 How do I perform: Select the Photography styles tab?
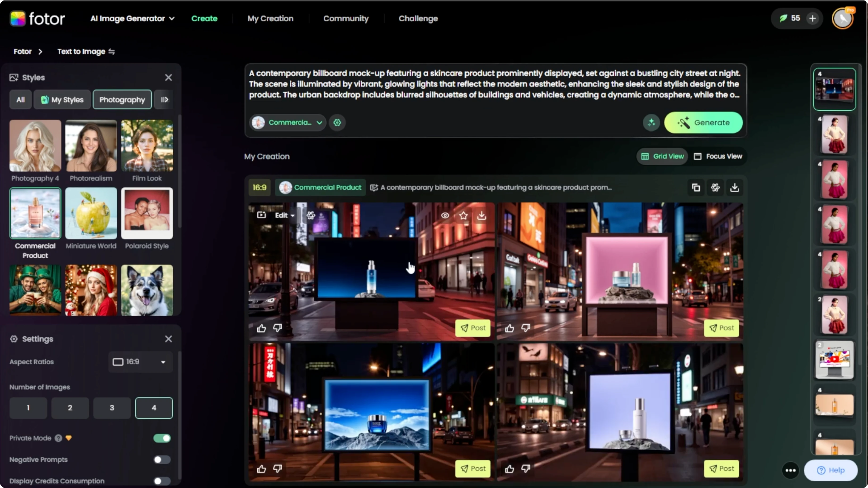click(x=122, y=100)
